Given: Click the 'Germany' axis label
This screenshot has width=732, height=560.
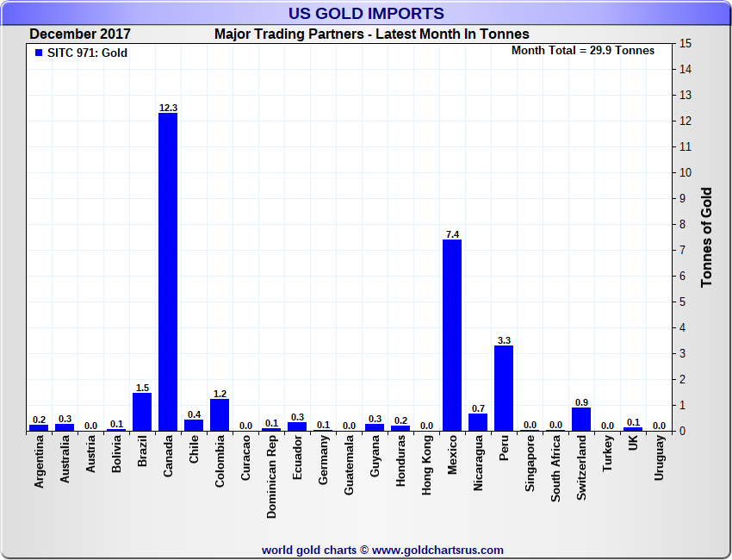Looking at the screenshot, I should point(324,459).
